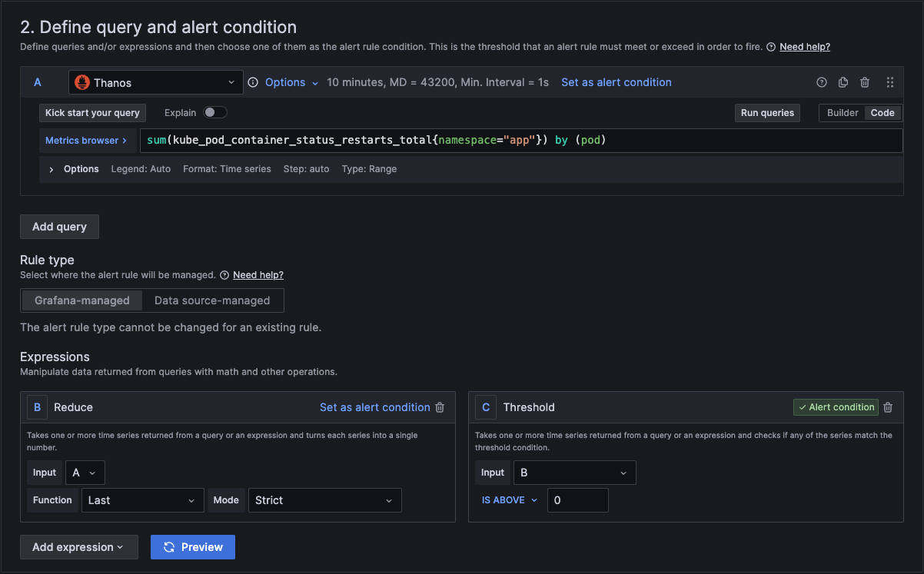Viewport: 924px width, 574px height.
Task: Duplicate query A using the copy icon
Action: coord(843,81)
